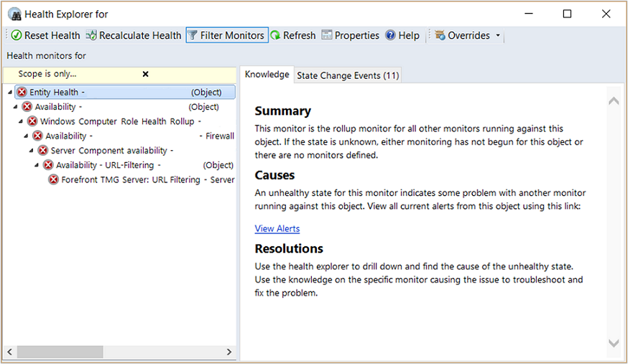Click tree horizontal scrollbar right arrow
Image resolution: width=628 pixels, height=364 pixels.
tap(229, 352)
